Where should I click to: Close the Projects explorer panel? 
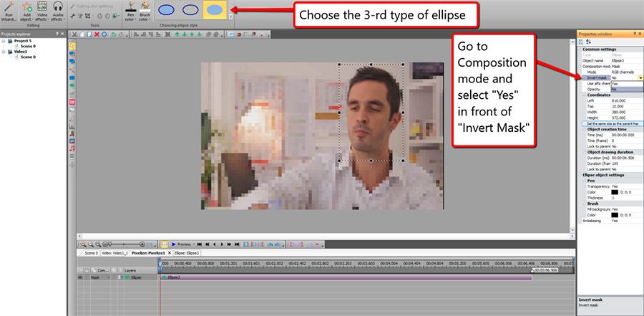[x=63, y=34]
